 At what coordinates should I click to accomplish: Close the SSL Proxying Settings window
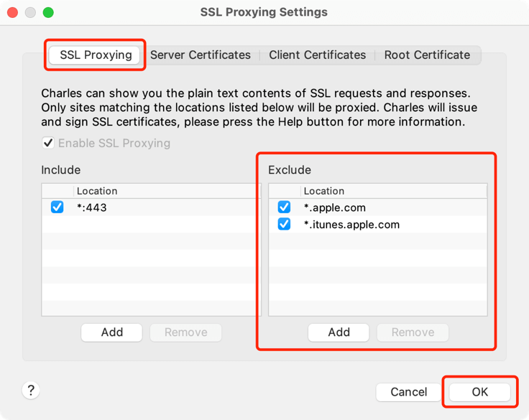[13, 13]
